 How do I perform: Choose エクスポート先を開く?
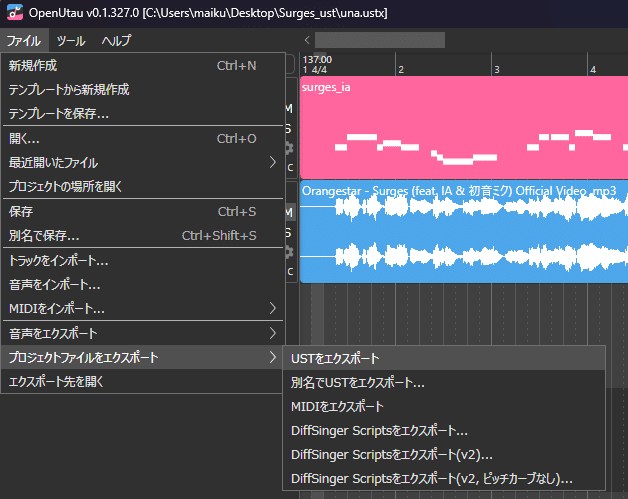pyautogui.click(x=143, y=381)
